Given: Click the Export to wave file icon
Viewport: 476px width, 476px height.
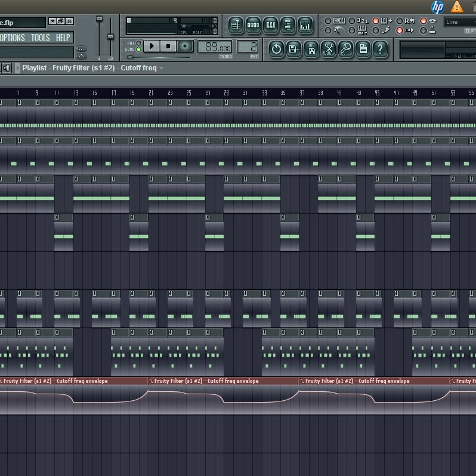Looking at the screenshot, I should pos(311,49).
